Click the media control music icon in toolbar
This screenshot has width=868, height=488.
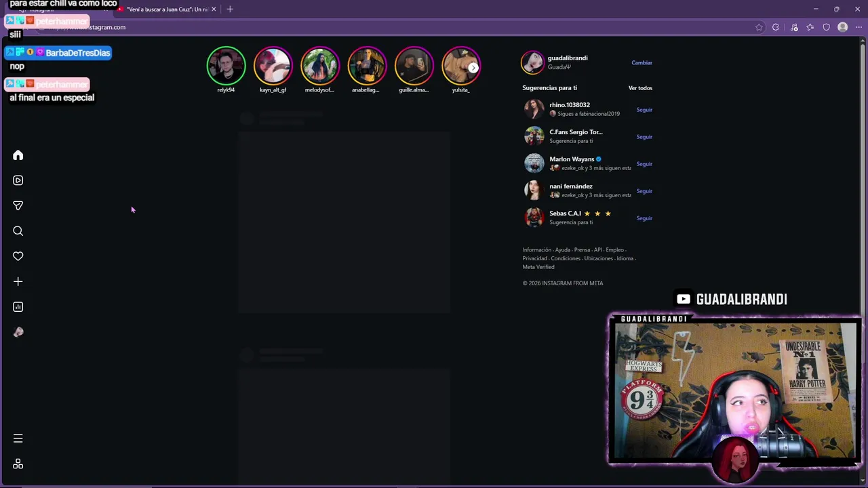coord(794,27)
